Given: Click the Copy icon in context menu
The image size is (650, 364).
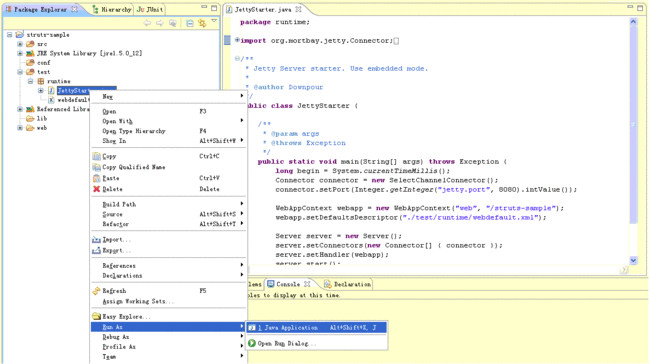Looking at the screenshot, I should (x=97, y=156).
